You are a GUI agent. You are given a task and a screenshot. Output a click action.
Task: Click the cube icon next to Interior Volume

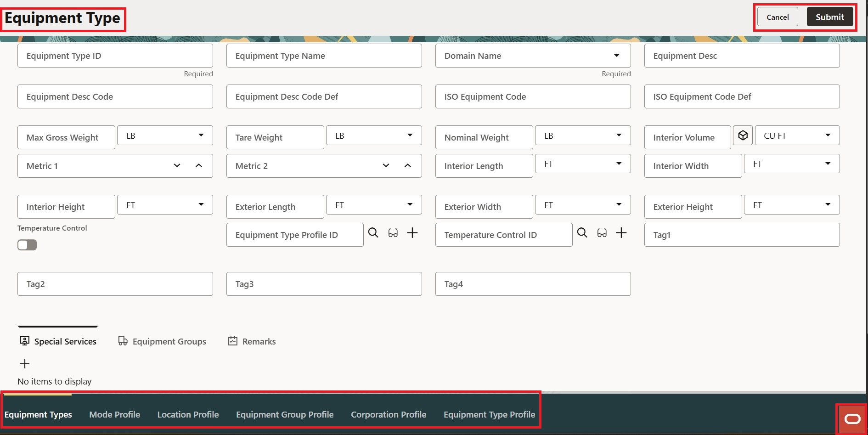coord(743,135)
